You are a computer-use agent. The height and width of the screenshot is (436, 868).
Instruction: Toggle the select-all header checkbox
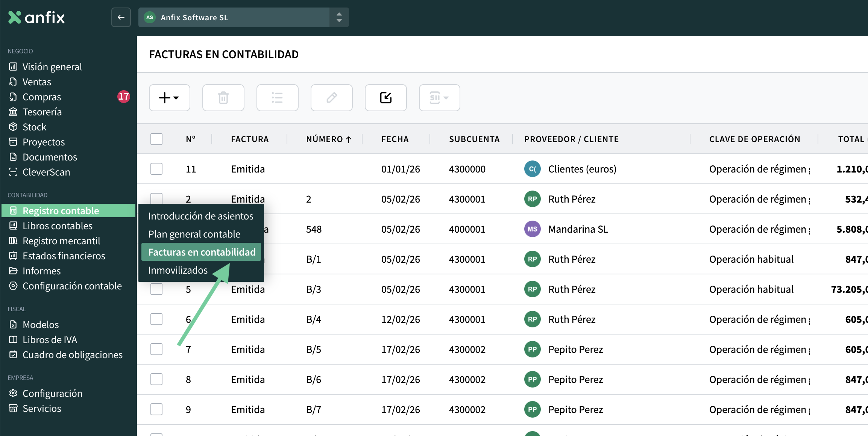[156, 139]
